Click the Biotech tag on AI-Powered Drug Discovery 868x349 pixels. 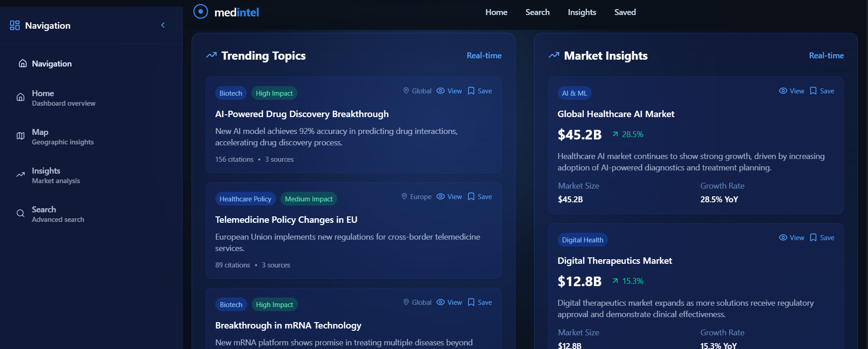(231, 93)
